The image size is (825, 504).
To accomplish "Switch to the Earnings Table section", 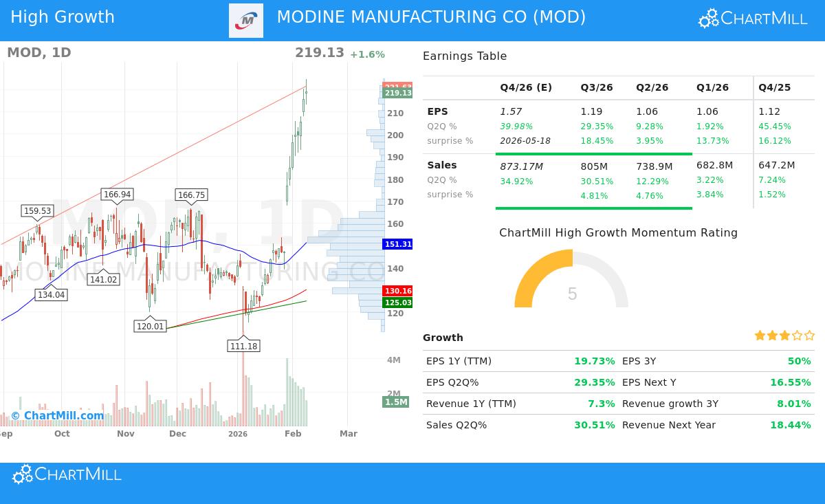I will (466, 56).
